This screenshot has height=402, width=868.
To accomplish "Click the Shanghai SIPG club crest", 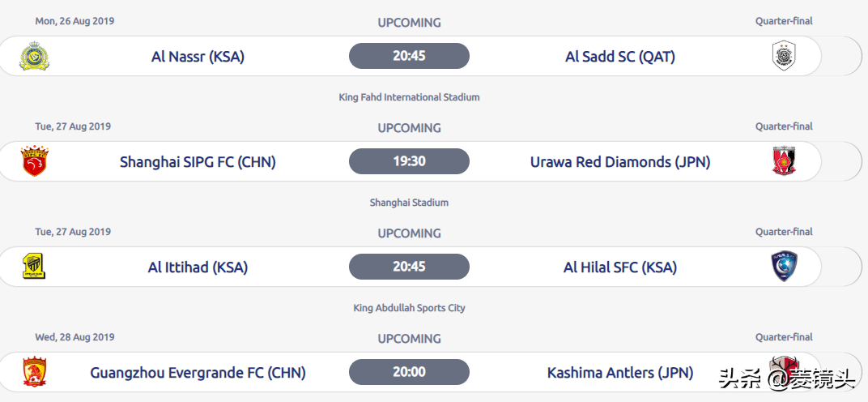I will (x=35, y=161).
